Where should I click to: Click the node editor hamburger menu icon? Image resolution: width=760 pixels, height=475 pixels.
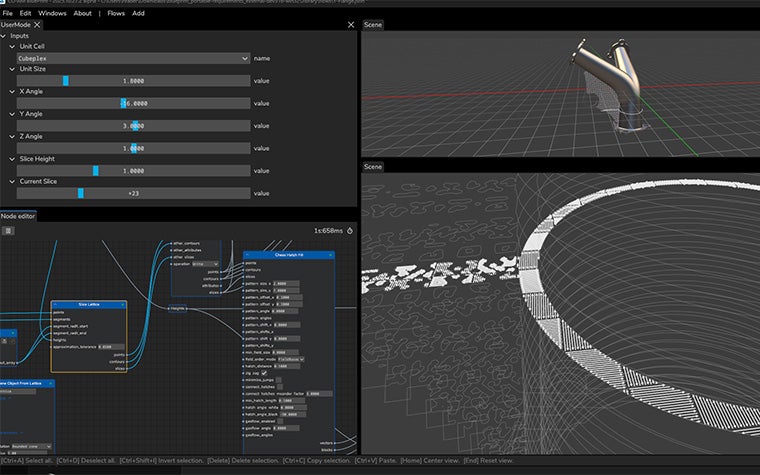pyautogui.click(x=8, y=230)
